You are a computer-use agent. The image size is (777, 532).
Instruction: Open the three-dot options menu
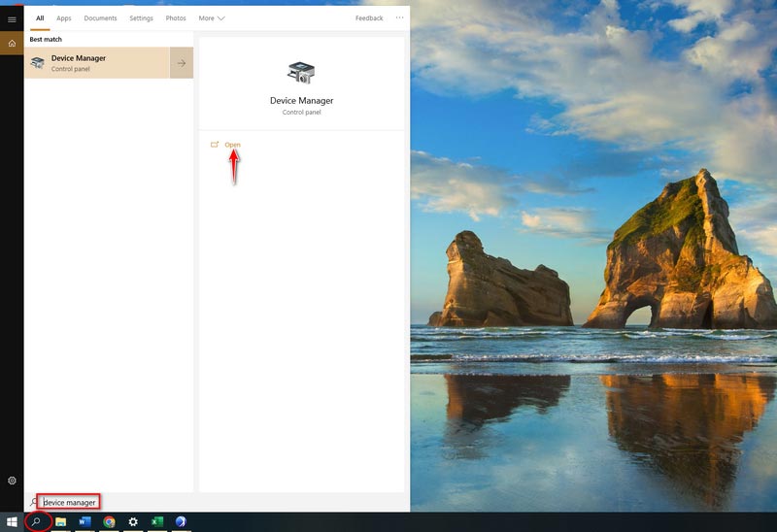tap(399, 17)
